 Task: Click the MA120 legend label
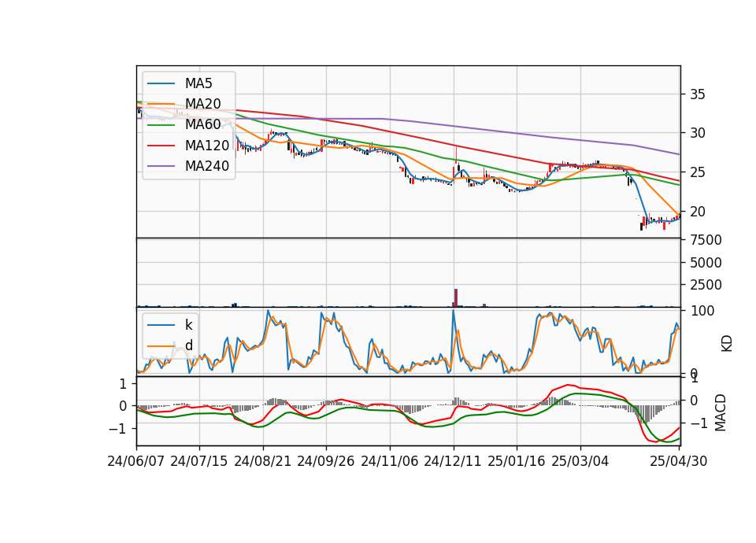tap(207, 146)
